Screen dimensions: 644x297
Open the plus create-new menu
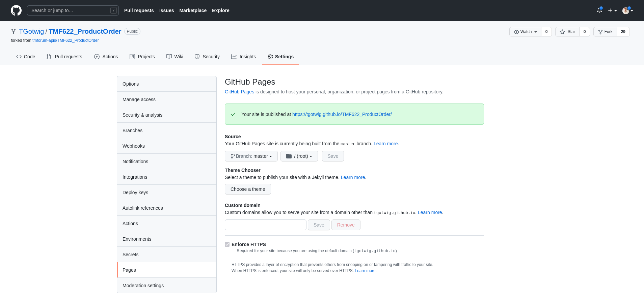(x=612, y=10)
